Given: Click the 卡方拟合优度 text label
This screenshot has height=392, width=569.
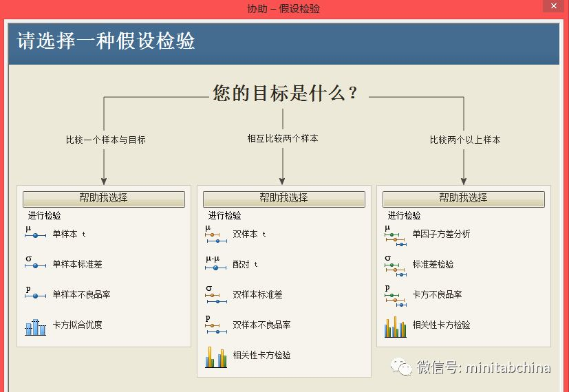Looking at the screenshot, I should tap(77, 325).
